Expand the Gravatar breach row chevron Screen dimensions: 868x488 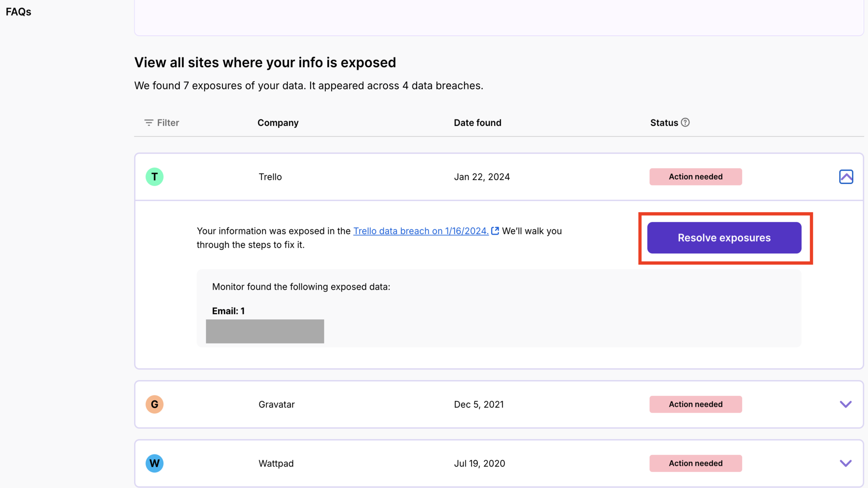coord(845,404)
